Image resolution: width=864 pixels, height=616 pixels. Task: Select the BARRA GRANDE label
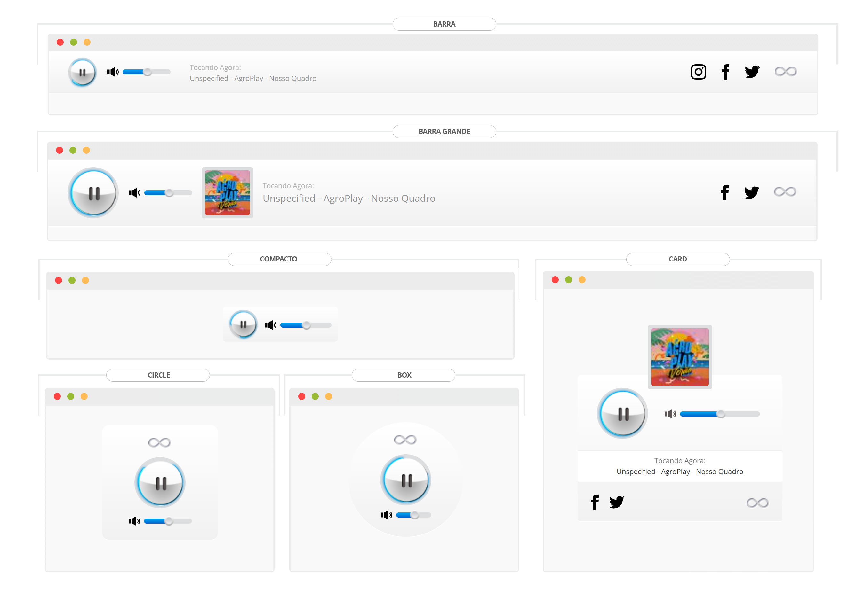444,131
